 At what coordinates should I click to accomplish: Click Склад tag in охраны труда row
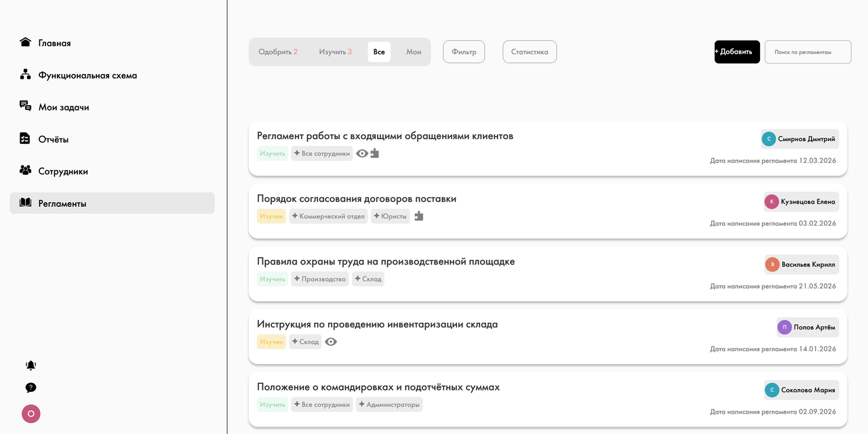tap(368, 279)
